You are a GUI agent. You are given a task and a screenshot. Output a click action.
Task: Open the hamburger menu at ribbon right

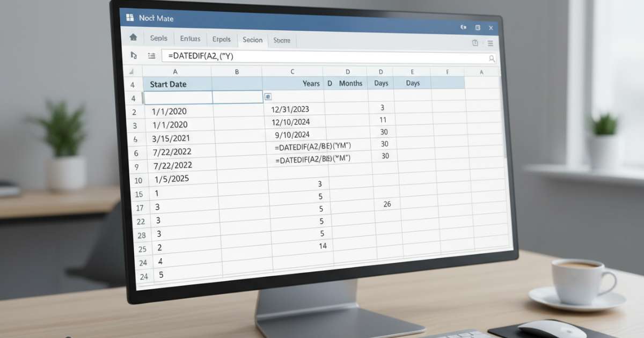tap(490, 43)
